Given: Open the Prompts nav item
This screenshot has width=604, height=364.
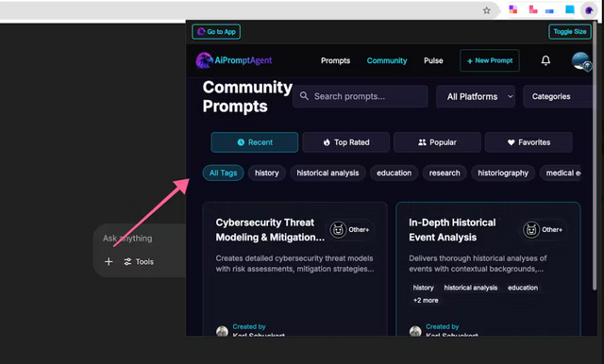Looking at the screenshot, I should 336,60.
